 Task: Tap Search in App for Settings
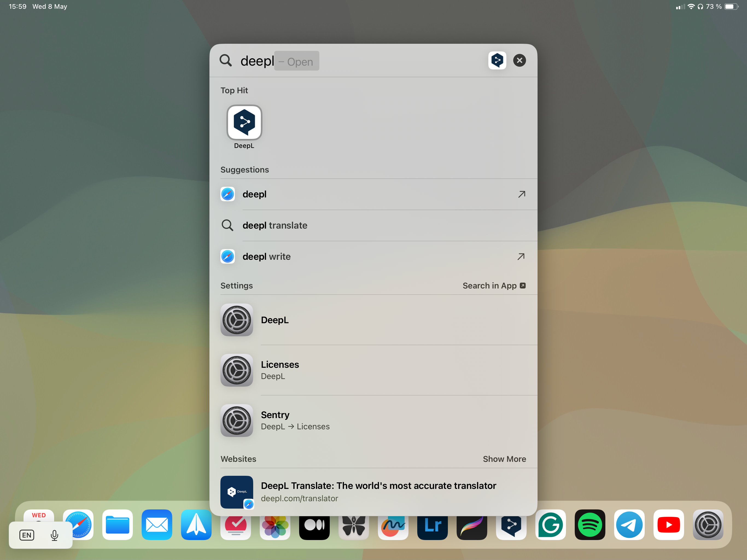(493, 286)
